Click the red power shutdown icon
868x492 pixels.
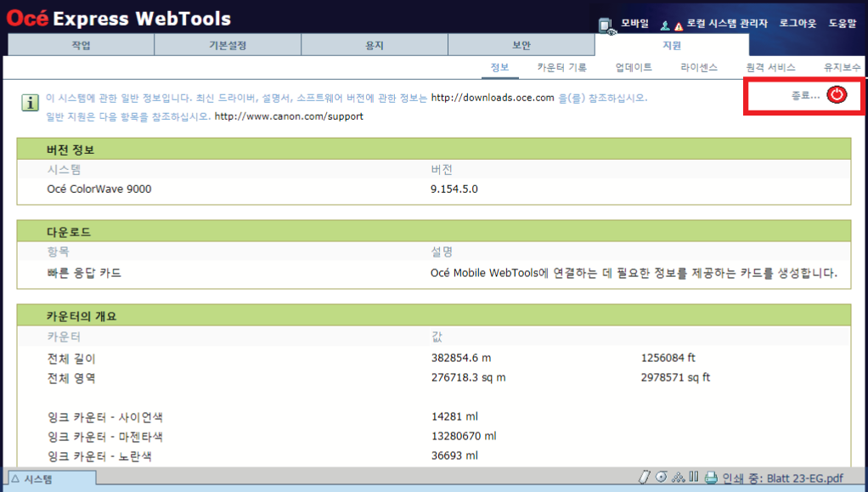(x=837, y=94)
